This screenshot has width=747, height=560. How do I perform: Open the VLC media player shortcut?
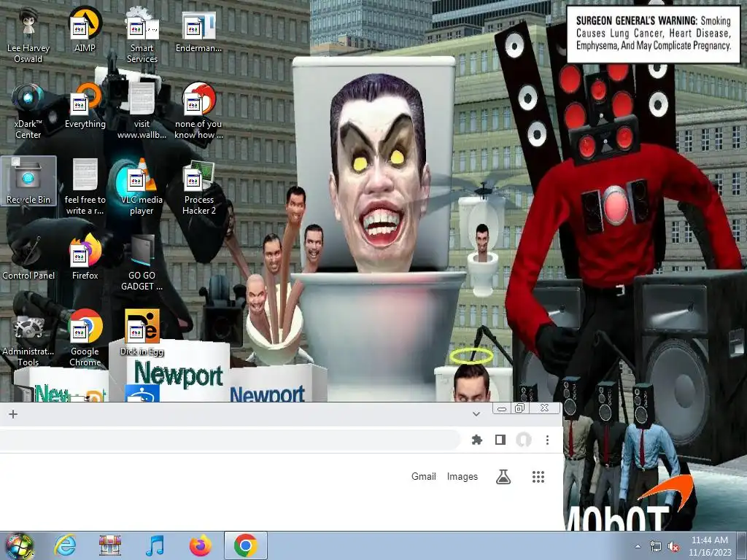(142, 187)
